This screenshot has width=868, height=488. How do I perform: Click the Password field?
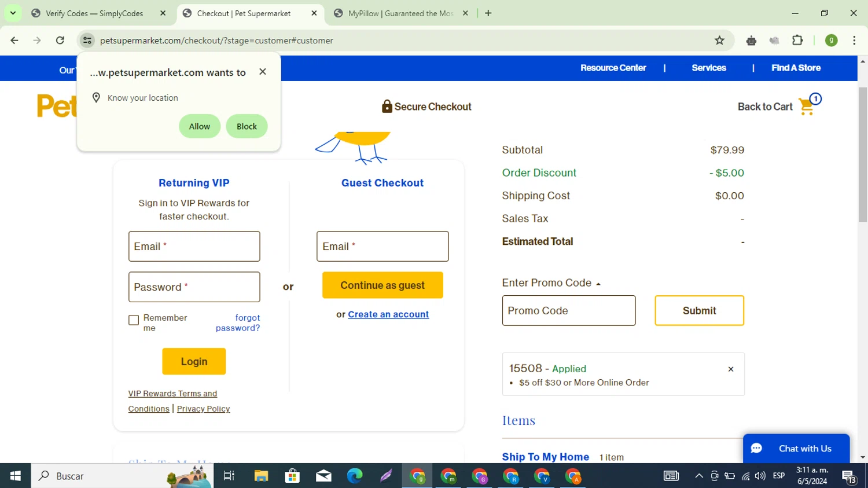tap(194, 287)
